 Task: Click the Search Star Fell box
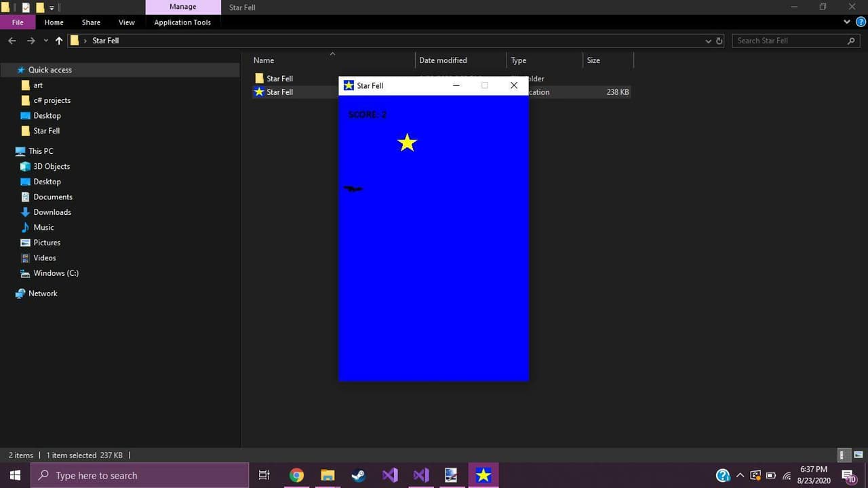pyautogui.click(x=796, y=41)
